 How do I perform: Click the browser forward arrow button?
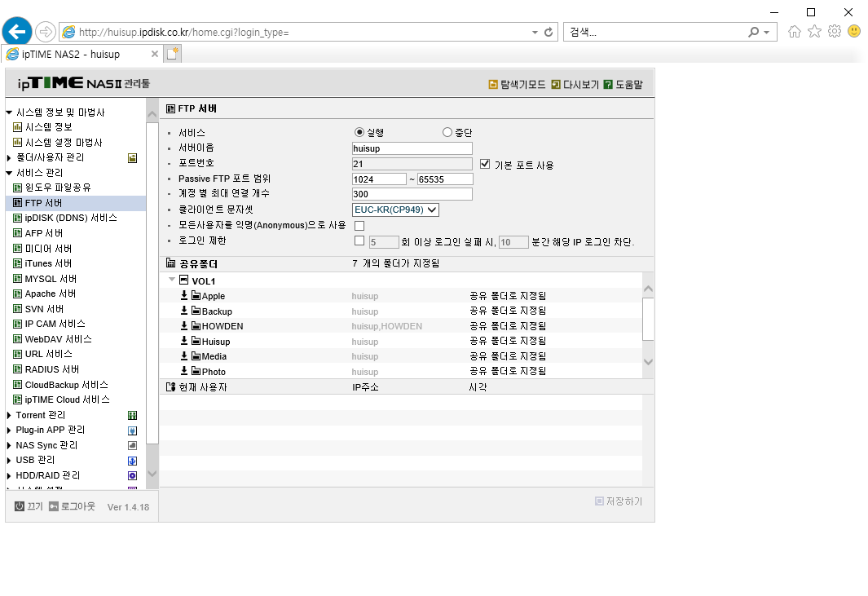coord(46,32)
